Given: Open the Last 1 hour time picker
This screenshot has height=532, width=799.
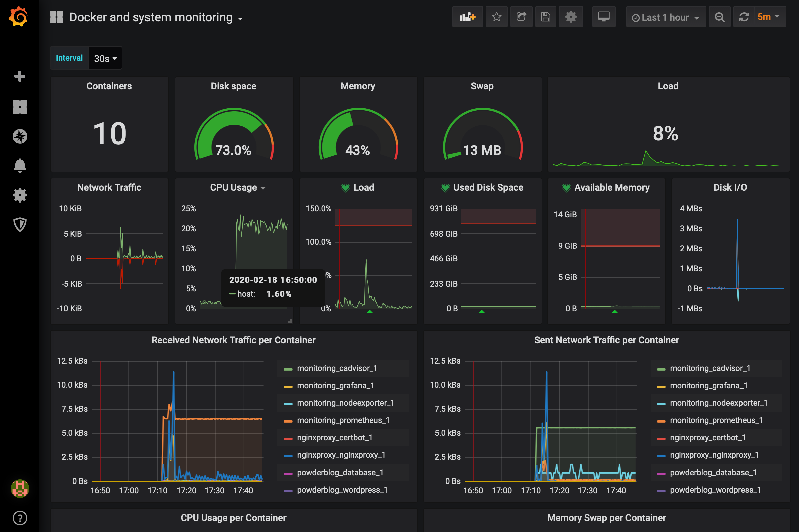Looking at the screenshot, I should pyautogui.click(x=665, y=17).
